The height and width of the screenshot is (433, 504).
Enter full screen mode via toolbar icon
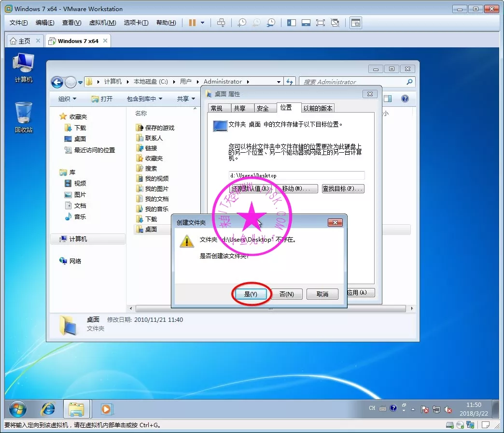pyautogui.click(x=320, y=23)
